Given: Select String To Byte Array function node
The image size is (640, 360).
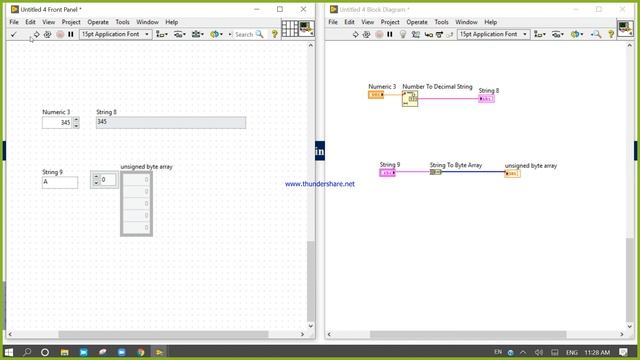Looking at the screenshot, I should pyautogui.click(x=436, y=172).
